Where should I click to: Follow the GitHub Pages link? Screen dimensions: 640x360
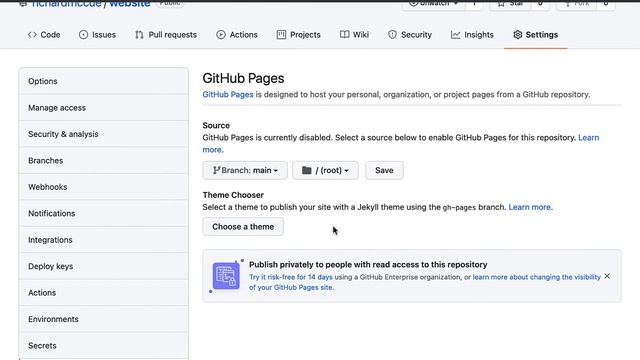(x=228, y=94)
